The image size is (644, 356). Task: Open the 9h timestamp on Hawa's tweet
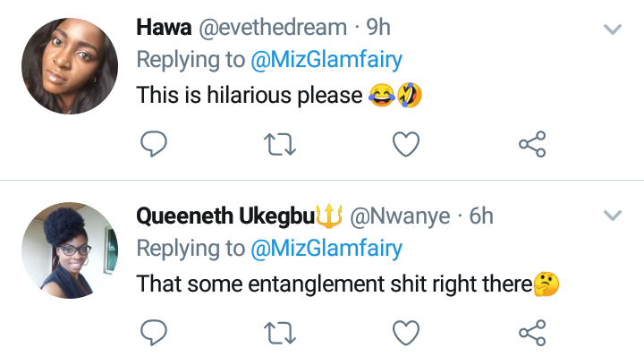[378, 28]
